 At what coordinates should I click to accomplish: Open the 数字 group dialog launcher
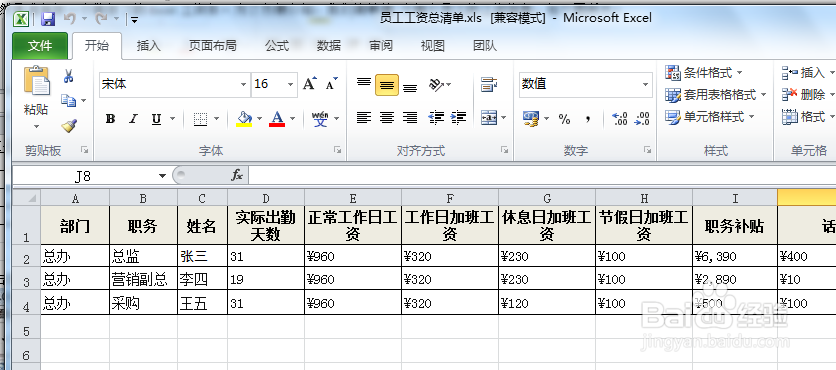pos(647,151)
